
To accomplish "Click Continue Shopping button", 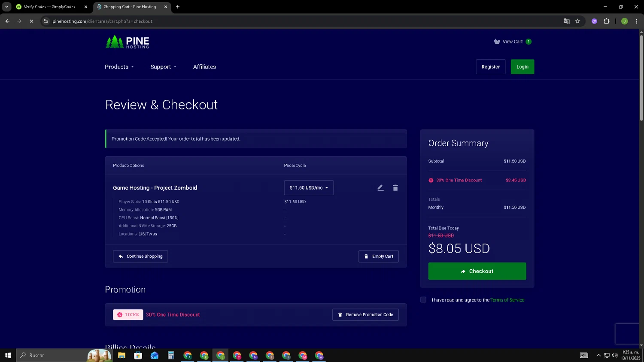I will [140, 256].
